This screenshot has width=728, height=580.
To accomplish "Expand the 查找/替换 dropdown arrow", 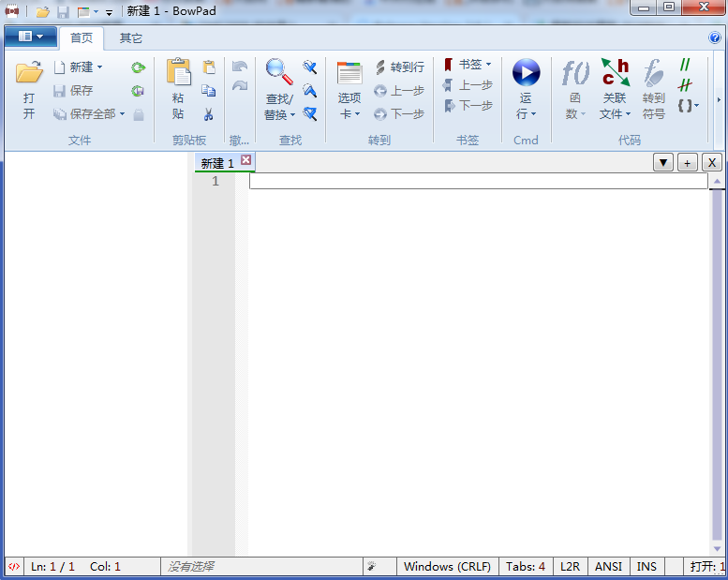I will [x=292, y=114].
